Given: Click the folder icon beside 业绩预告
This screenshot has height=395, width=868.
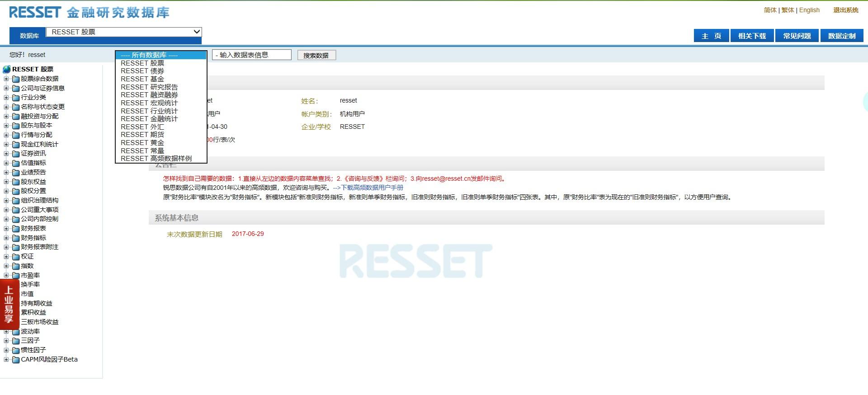Looking at the screenshot, I should pyautogui.click(x=16, y=173).
